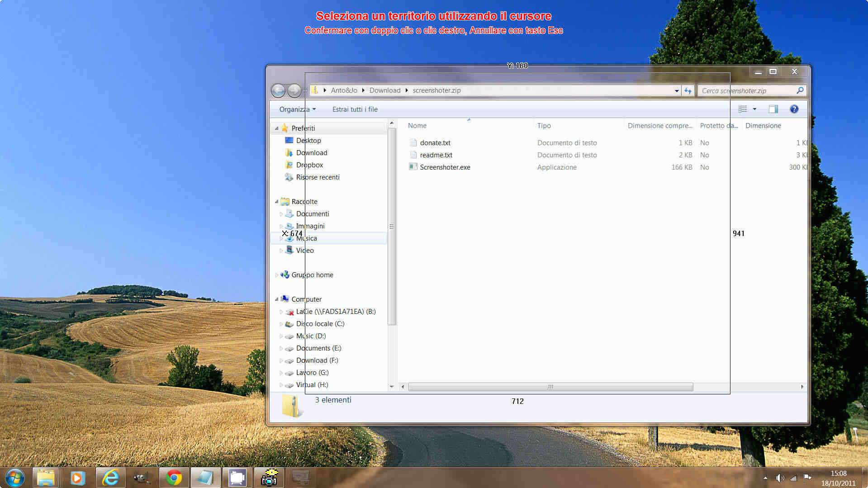Screen dimensions: 868x488
Task: Open Explorer help with the question mark icon
Action: pos(794,109)
